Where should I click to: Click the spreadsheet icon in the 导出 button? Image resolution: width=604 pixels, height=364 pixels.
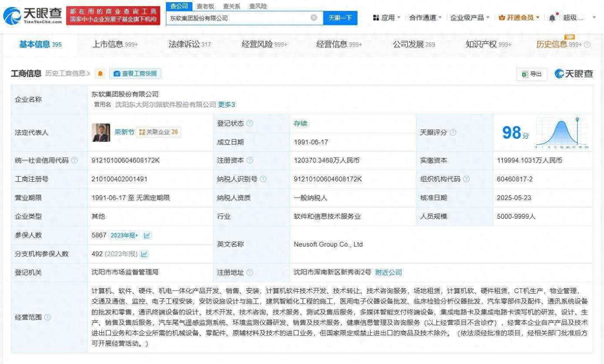[525, 74]
